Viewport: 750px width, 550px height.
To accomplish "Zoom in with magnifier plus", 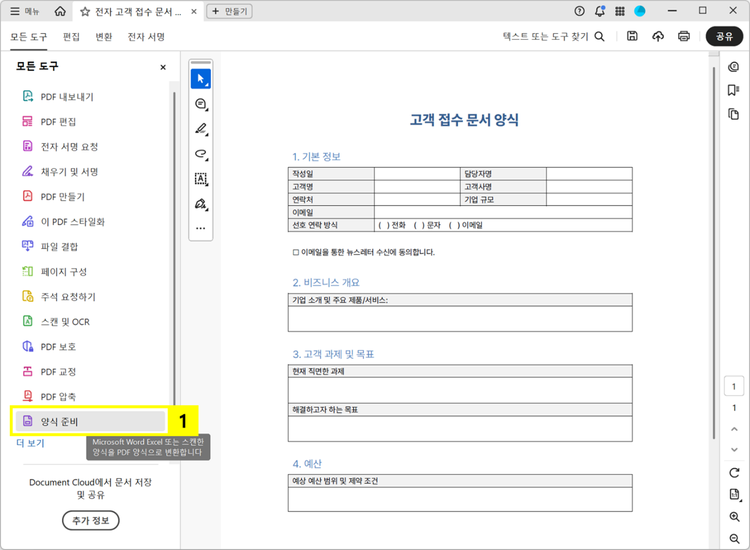I will 735,517.
